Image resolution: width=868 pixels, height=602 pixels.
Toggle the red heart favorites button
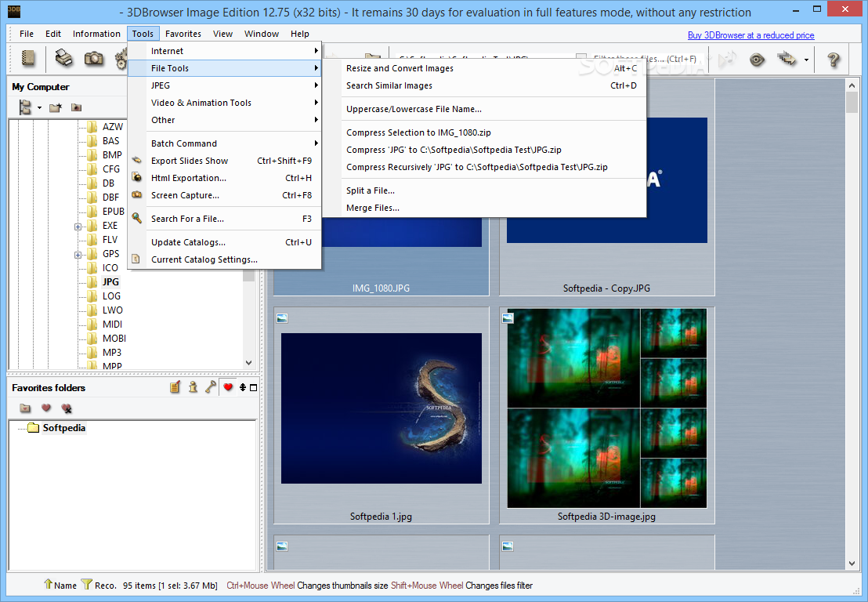(227, 387)
